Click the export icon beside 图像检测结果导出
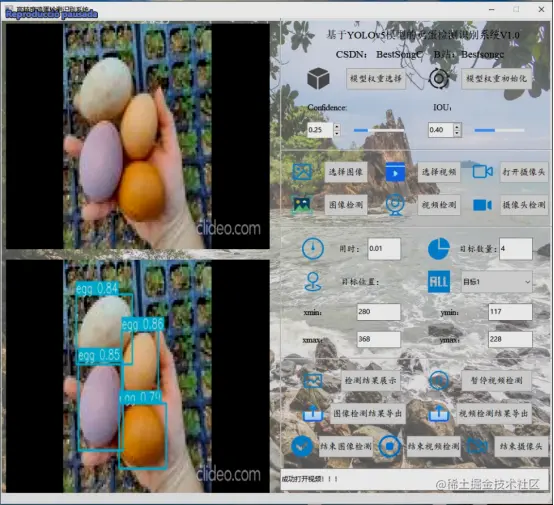Viewport: 554px width, 505px height. pos(313,413)
